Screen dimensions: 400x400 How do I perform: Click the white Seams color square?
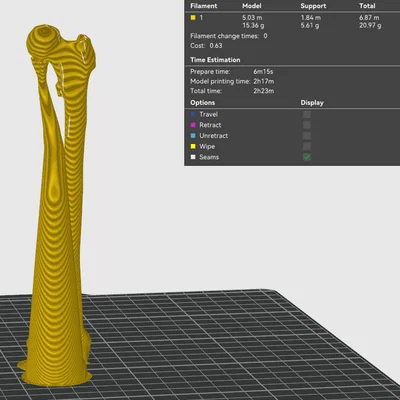point(193,157)
